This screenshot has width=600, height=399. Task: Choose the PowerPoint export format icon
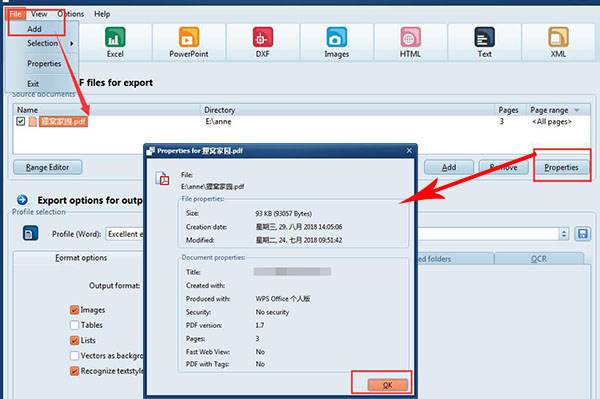coord(189,37)
